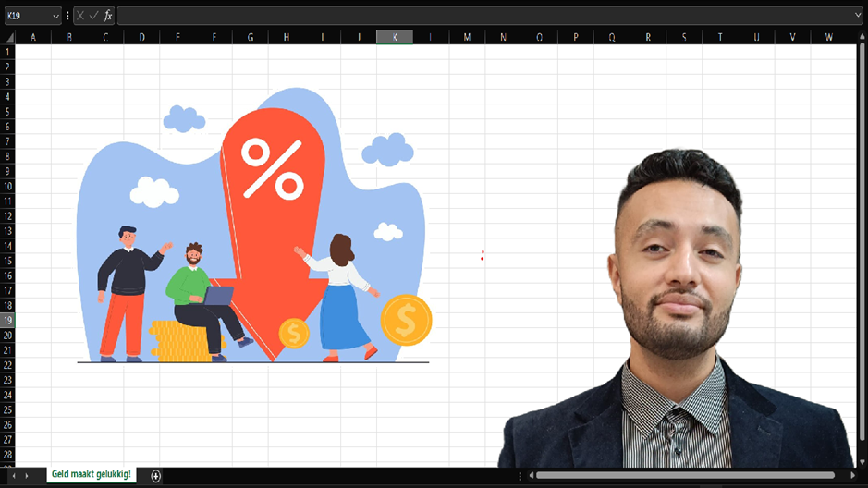
Task: Click the Select All corner triangle
Action: coord(8,37)
